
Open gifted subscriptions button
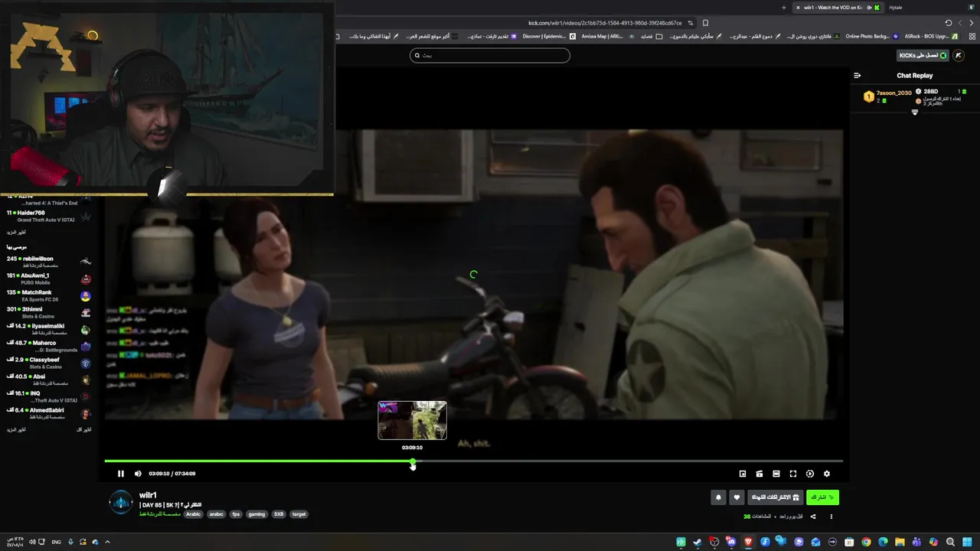pyautogui.click(x=775, y=497)
